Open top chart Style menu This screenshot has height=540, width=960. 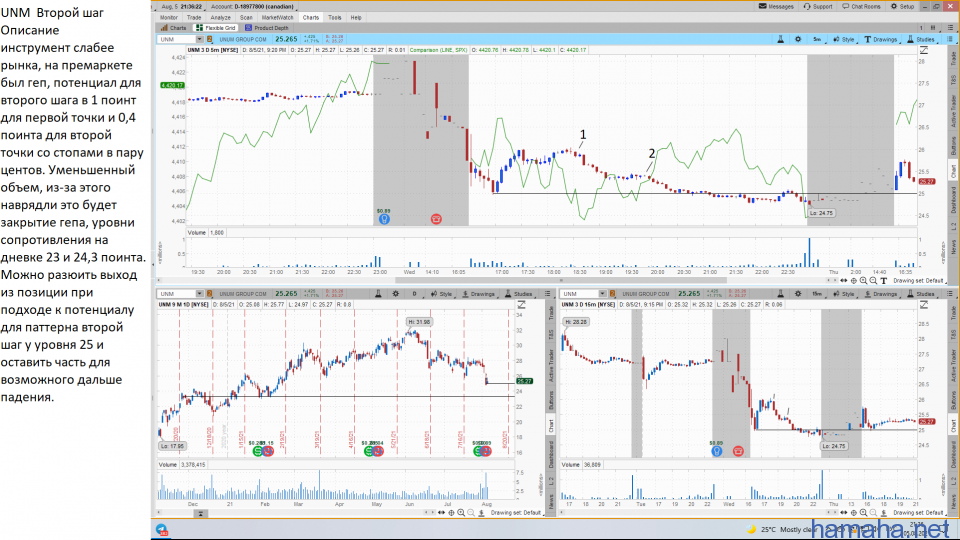point(844,39)
